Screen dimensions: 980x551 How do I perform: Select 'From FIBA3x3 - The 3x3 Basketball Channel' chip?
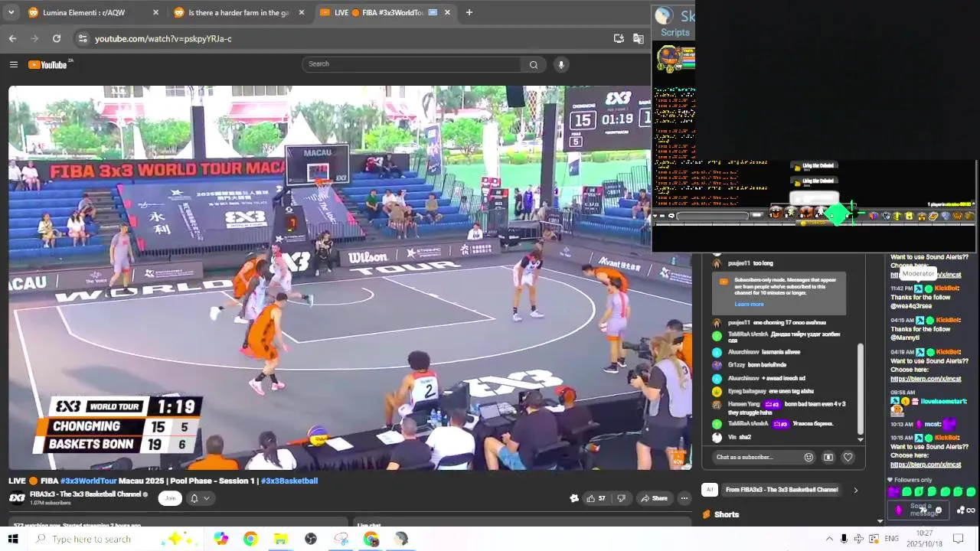pyautogui.click(x=782, y=490)
